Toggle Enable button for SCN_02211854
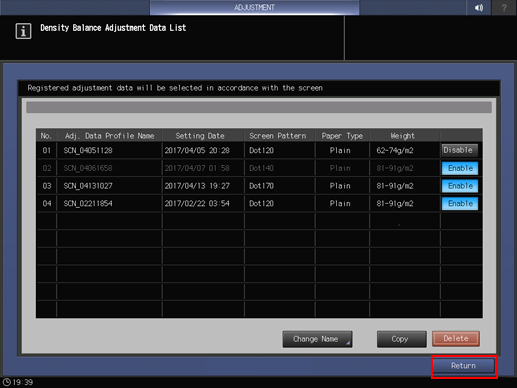The height and width of the screenshot is (388, 517). click(460, 203)
